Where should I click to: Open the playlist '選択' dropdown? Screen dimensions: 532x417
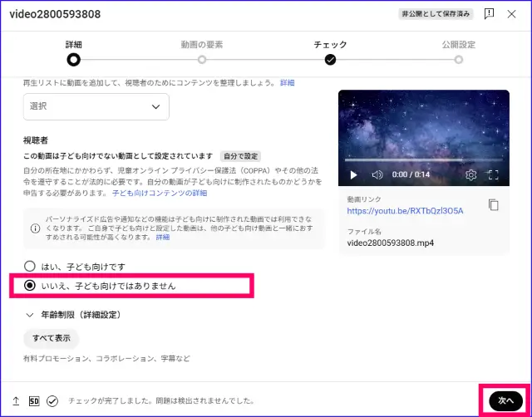pos(96,106)
